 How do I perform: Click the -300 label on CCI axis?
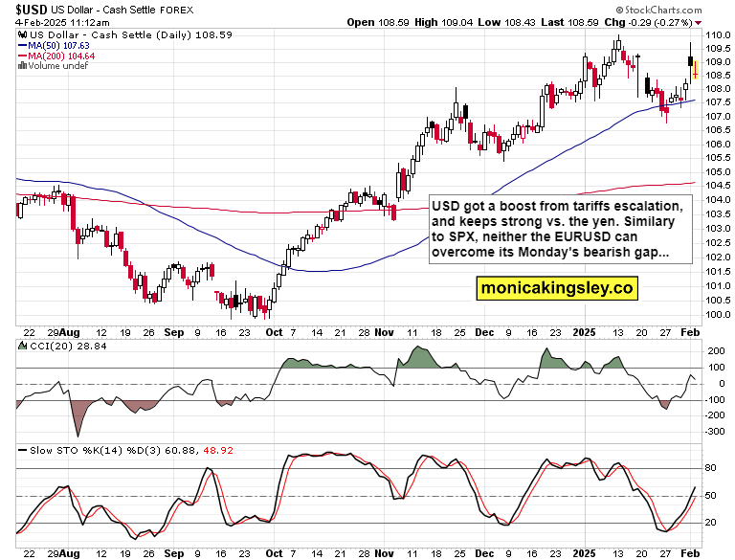(x=715, y=432)
